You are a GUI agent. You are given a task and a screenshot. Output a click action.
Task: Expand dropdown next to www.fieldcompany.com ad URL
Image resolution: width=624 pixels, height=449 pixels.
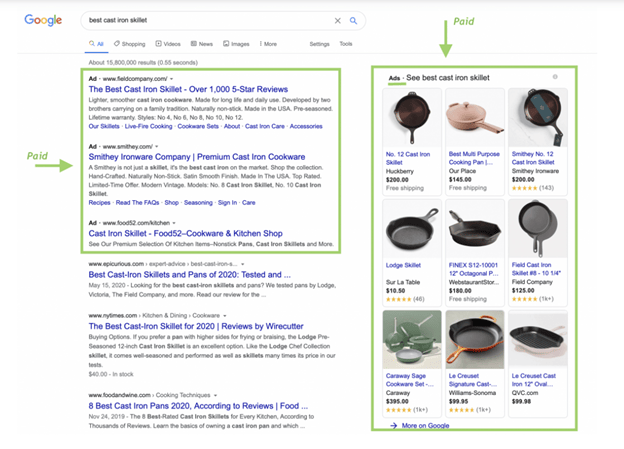[172, 79]
